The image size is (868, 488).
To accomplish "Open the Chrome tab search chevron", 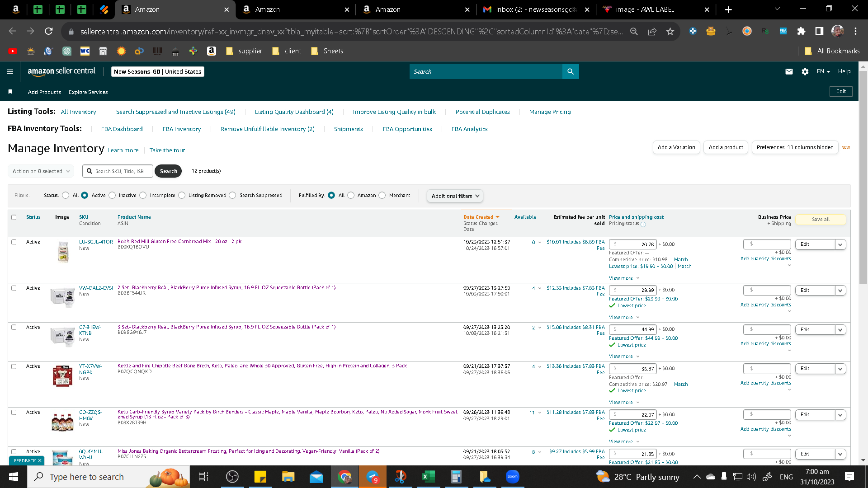I will click(x=777, y=9).
